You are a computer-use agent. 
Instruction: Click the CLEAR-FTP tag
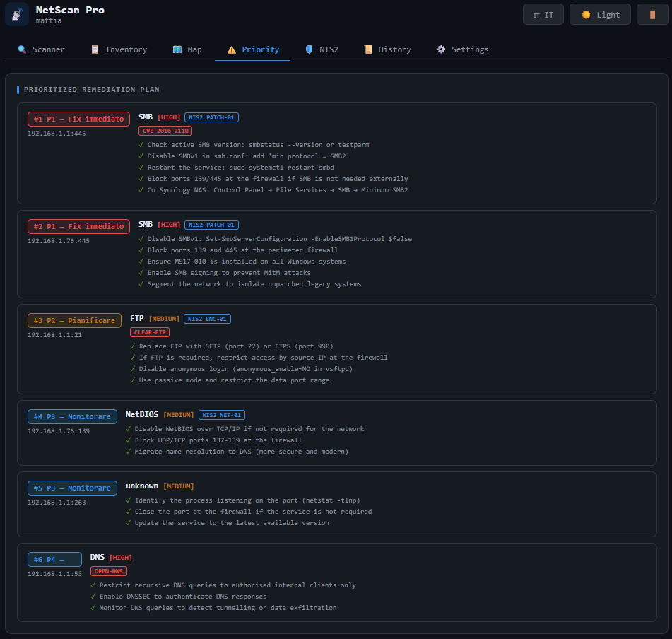[150, 332]
